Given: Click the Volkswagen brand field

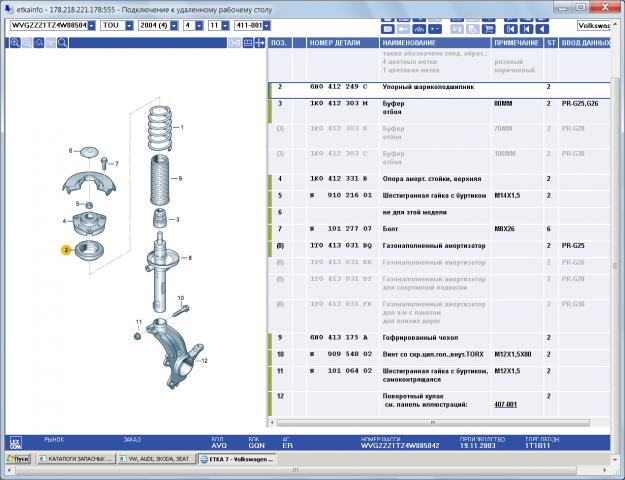Looking at the screenshot, I should pyautogui.click(x=594, y=26).
